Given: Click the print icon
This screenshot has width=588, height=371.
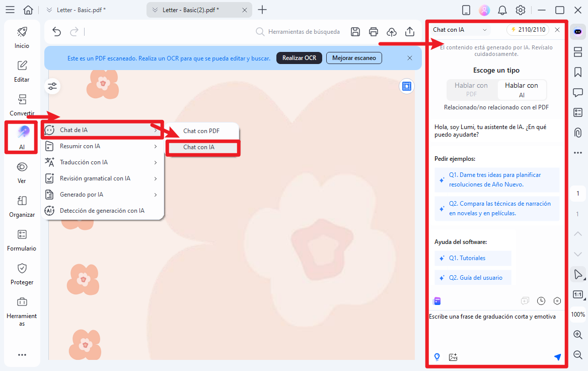Looking at the screenshot, I should coord(374,32).
